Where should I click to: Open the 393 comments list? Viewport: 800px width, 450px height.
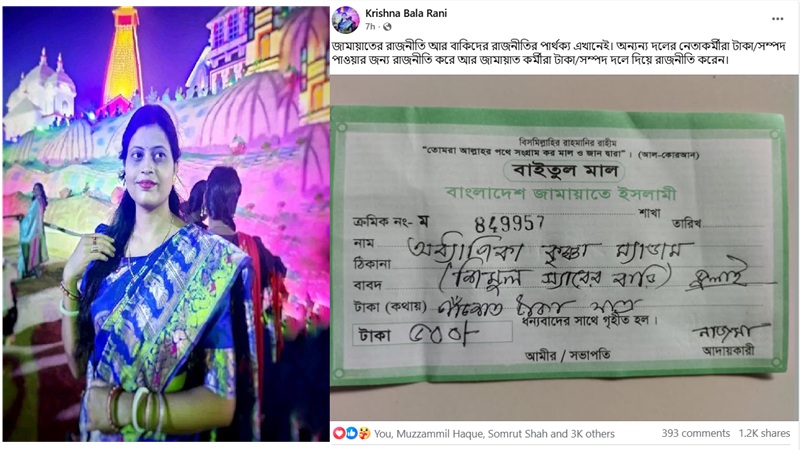pyautogui.click(x=695, y=433)
